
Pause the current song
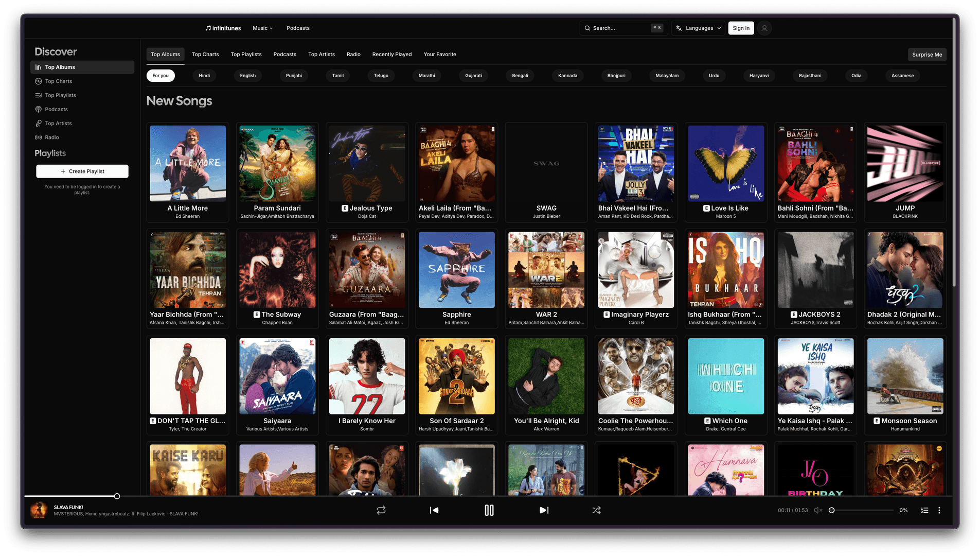489,510
